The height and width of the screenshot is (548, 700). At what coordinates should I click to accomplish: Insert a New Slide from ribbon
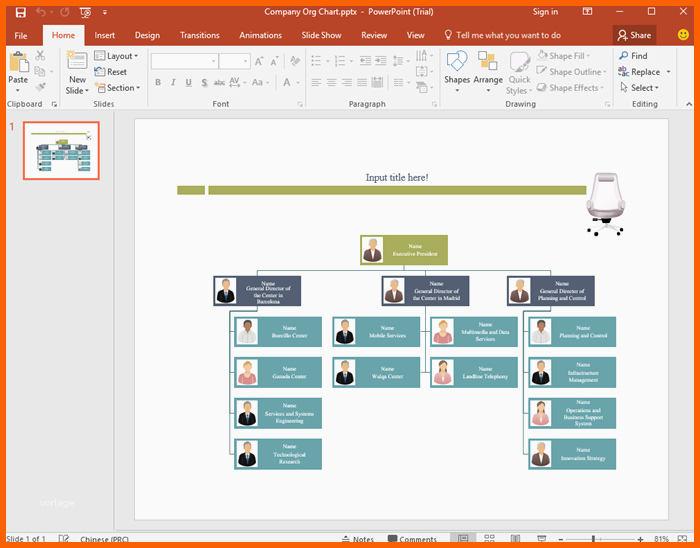(x=77, y=70)
